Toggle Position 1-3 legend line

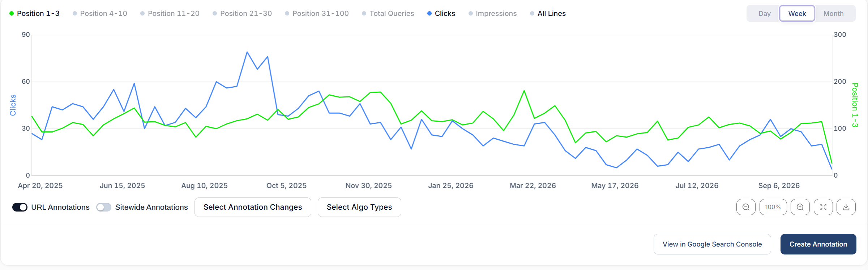(34, 13)
